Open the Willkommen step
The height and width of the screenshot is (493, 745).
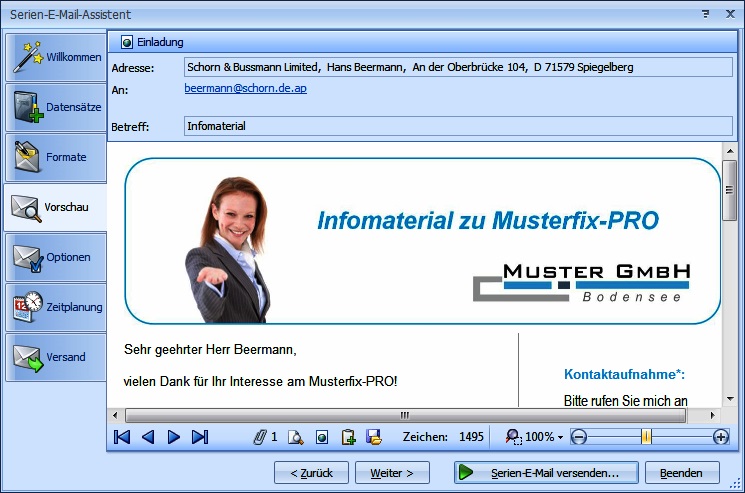point(56,57)
